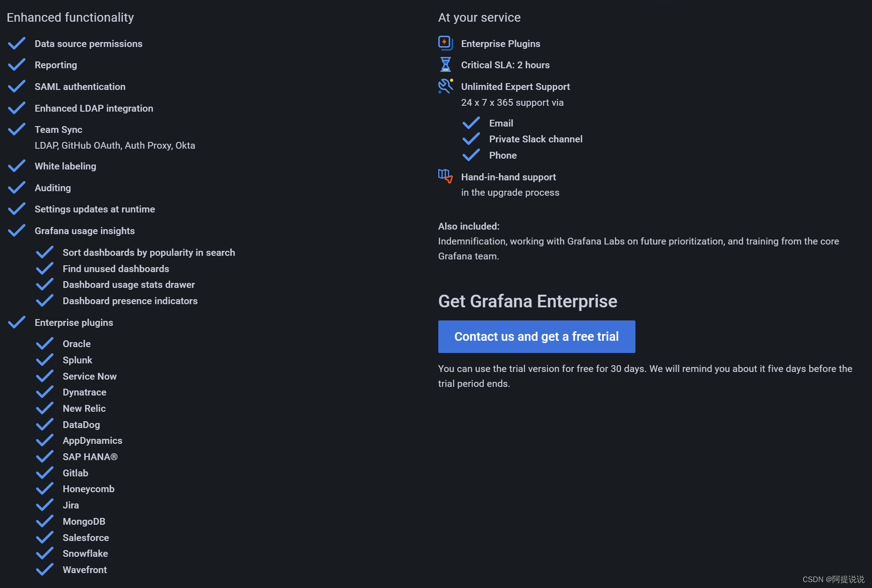Viewport: 872px width, 588px height.
Task: Click checkmark next to SAML authentication
Action: pos(17,86)
